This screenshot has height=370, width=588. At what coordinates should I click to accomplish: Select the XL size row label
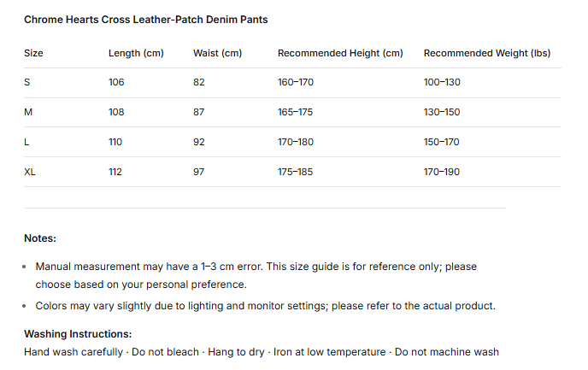[x=30, y=172]
